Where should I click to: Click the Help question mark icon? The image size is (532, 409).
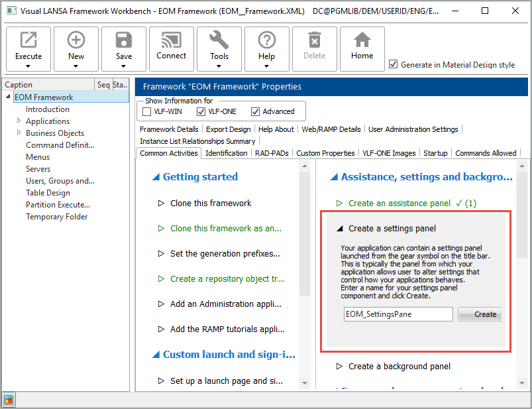[267, 40]
